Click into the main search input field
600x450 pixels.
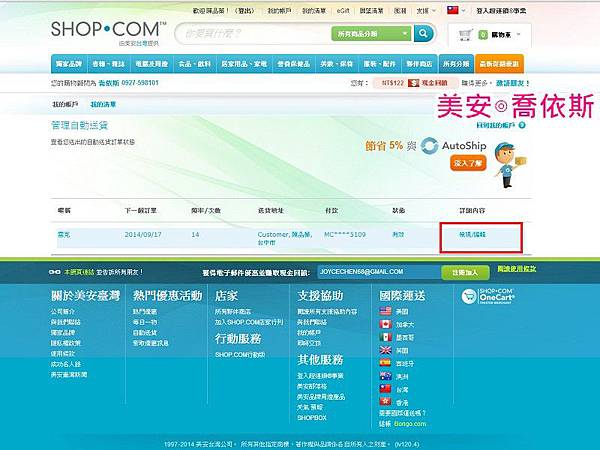click(253, 34)
